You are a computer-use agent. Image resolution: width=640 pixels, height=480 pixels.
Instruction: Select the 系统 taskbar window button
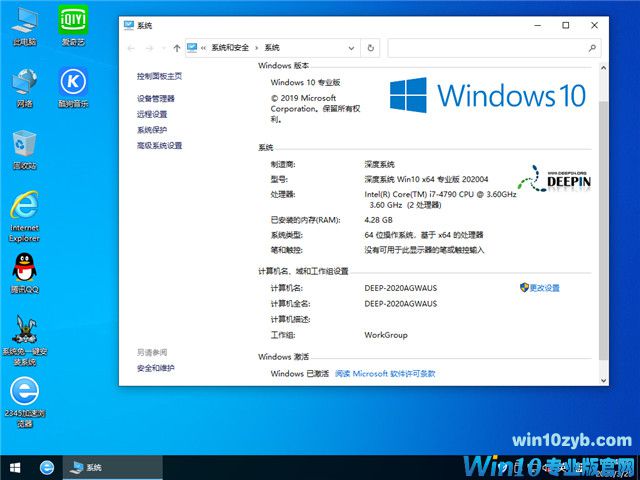(x=112, y=467)
